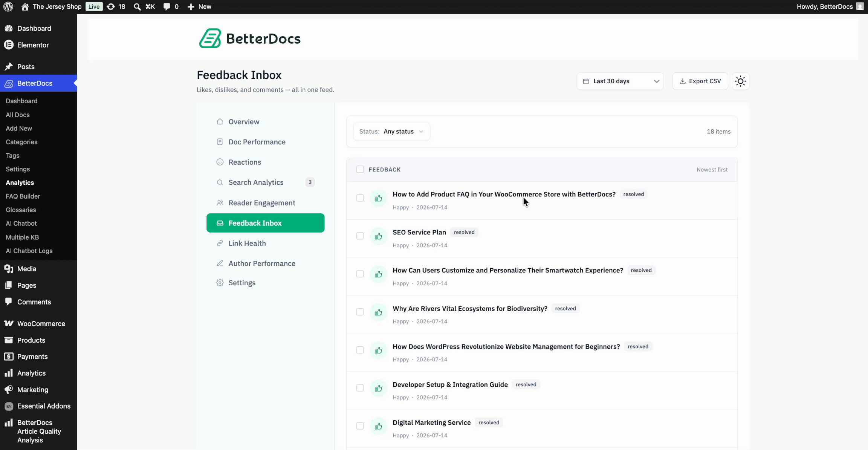Click the plus New icon
868x450 pixels.
[x=191, y=7]
